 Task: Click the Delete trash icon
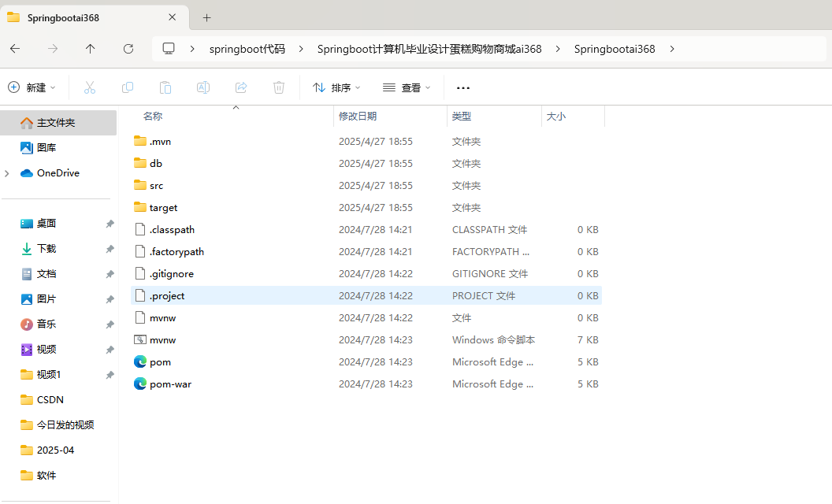click(279, 87)
